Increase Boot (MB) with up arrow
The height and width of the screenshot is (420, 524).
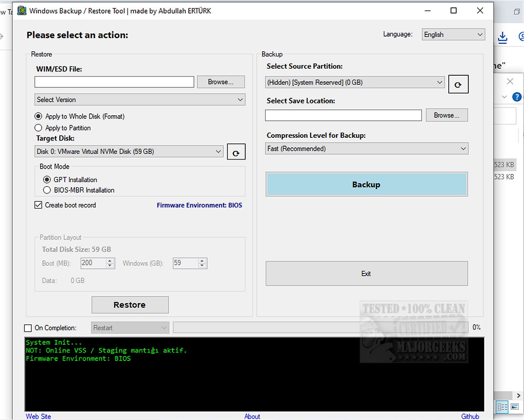pos(110,260)
